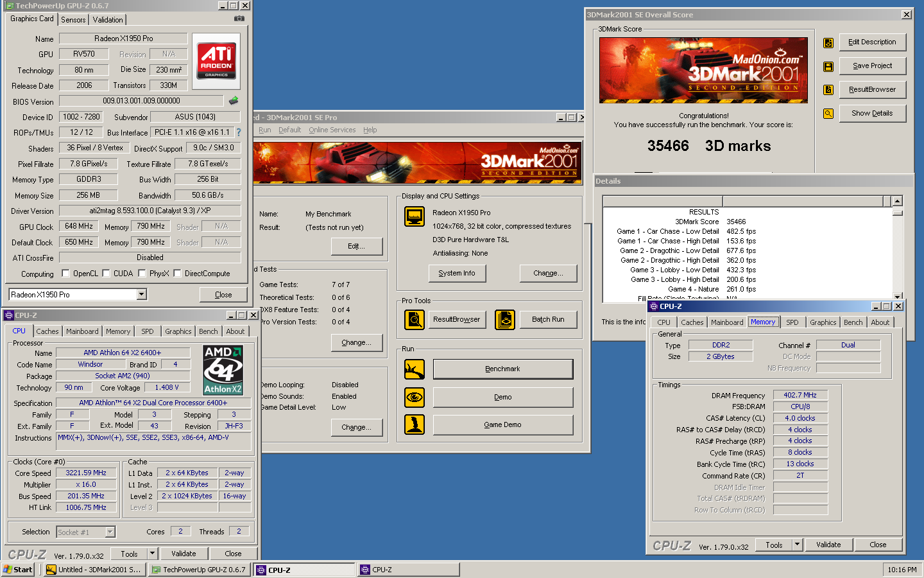Click the Edit Description button
924x578 pixels.
pos(872,42)
